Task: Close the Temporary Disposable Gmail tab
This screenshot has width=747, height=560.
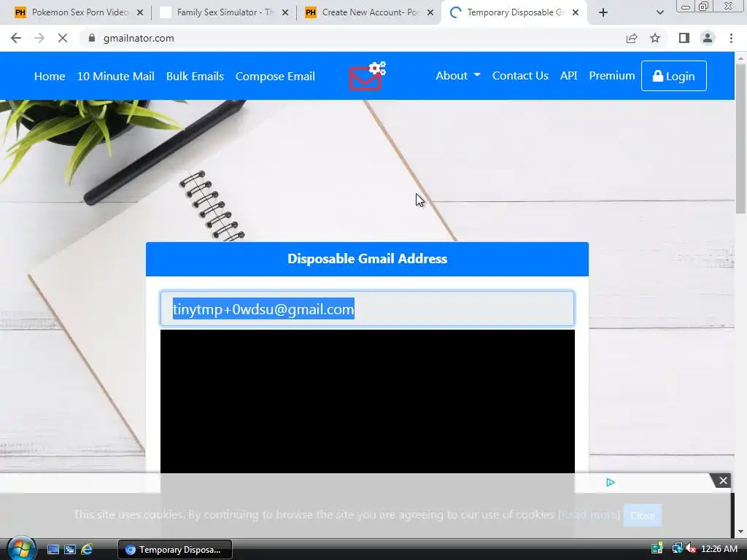Action: (576, 13)
